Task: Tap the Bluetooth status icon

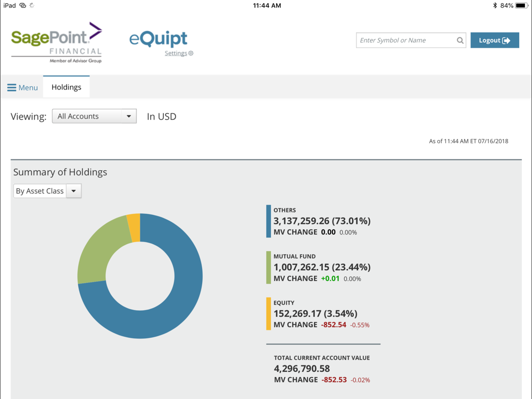Action: [x=495, y=5]
